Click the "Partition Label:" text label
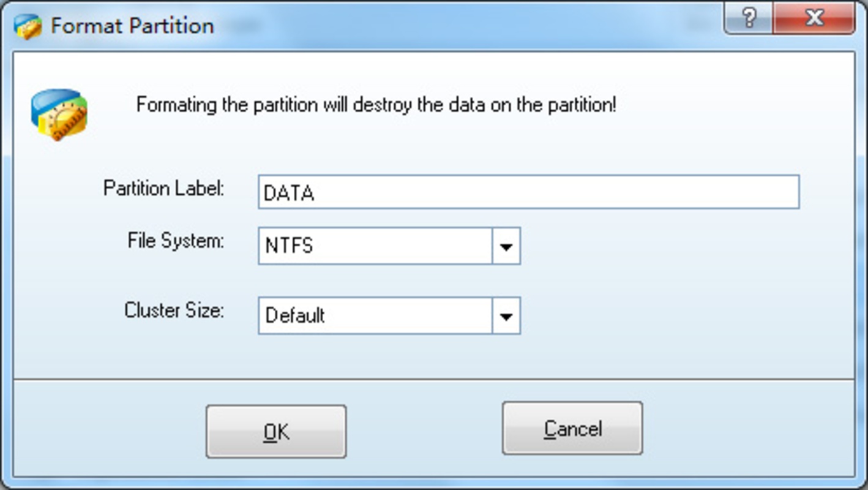The image size is (868, 490). (x=164, y=188)
